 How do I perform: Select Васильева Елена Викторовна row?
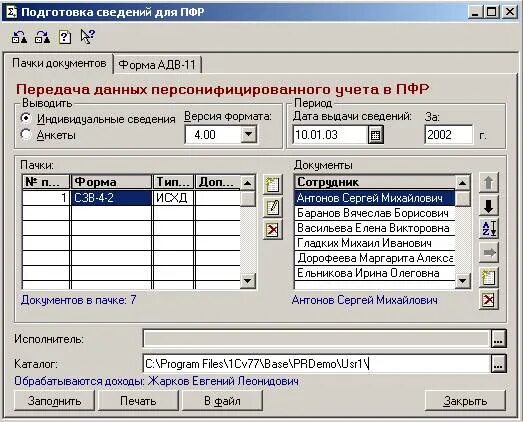point(375,228)
